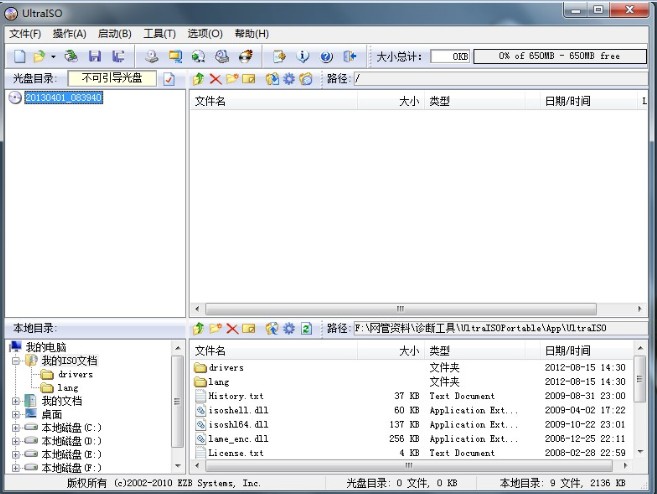Click the boot properties icon beside 不可引导光盘

(169, 79)
